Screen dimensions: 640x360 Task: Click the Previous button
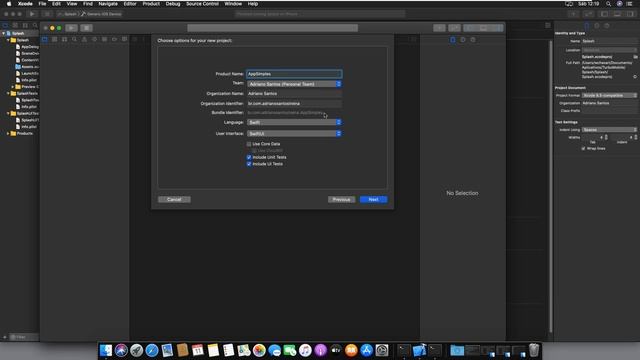tap(342, 200)
